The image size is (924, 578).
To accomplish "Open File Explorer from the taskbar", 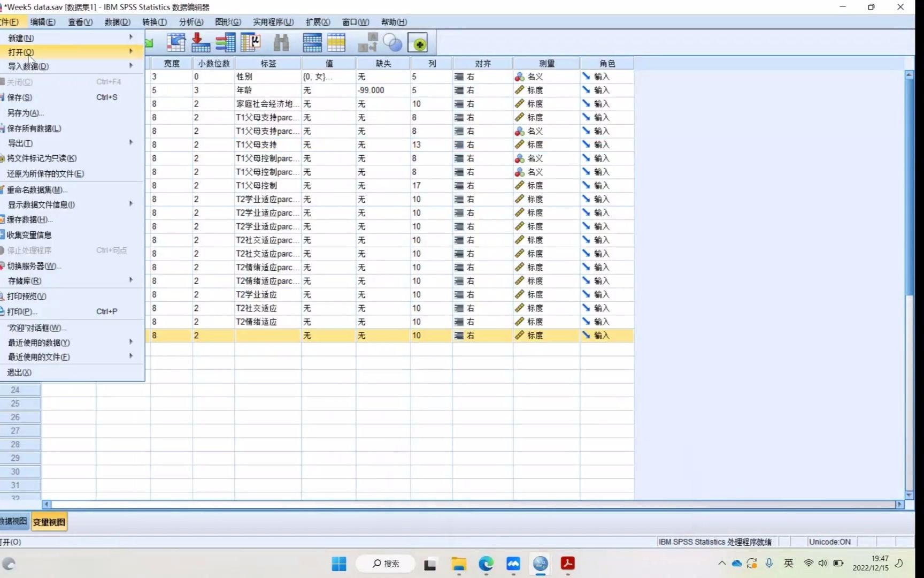I will [459, 564].
